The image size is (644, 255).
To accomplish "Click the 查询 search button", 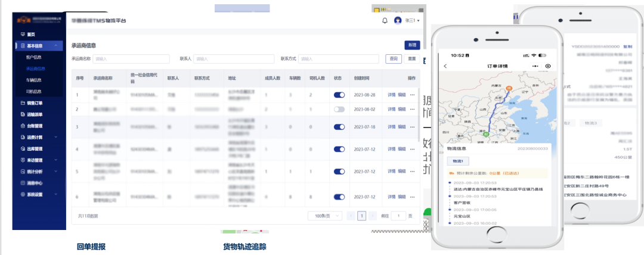I will (x=394, y=59).
